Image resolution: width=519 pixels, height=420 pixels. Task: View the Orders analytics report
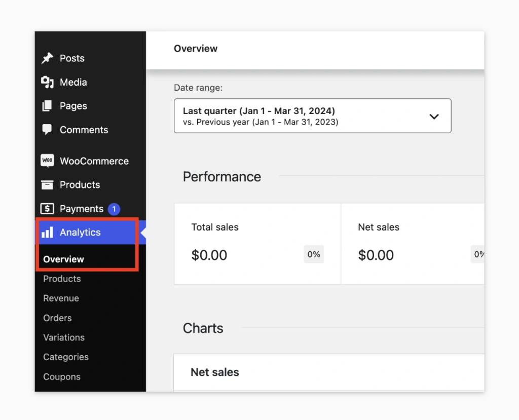tap(57, 318)
